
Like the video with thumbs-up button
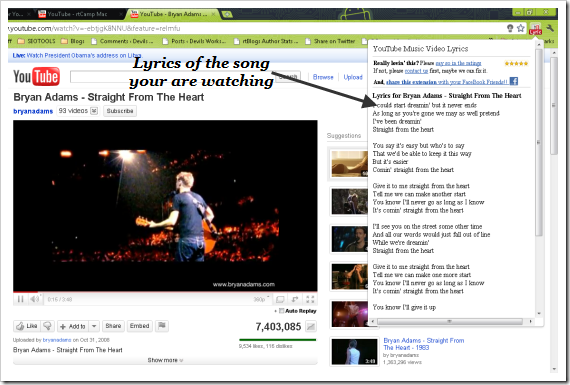point(27,326)
